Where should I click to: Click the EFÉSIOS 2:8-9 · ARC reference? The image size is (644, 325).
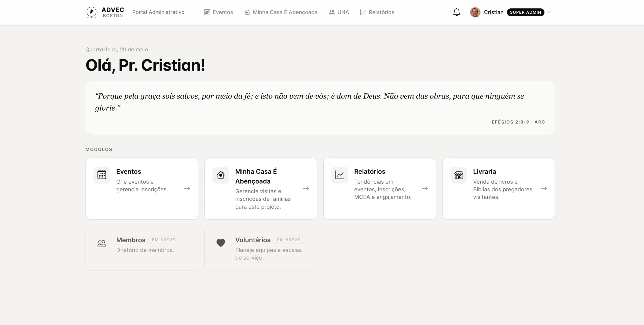pos(518,122)
